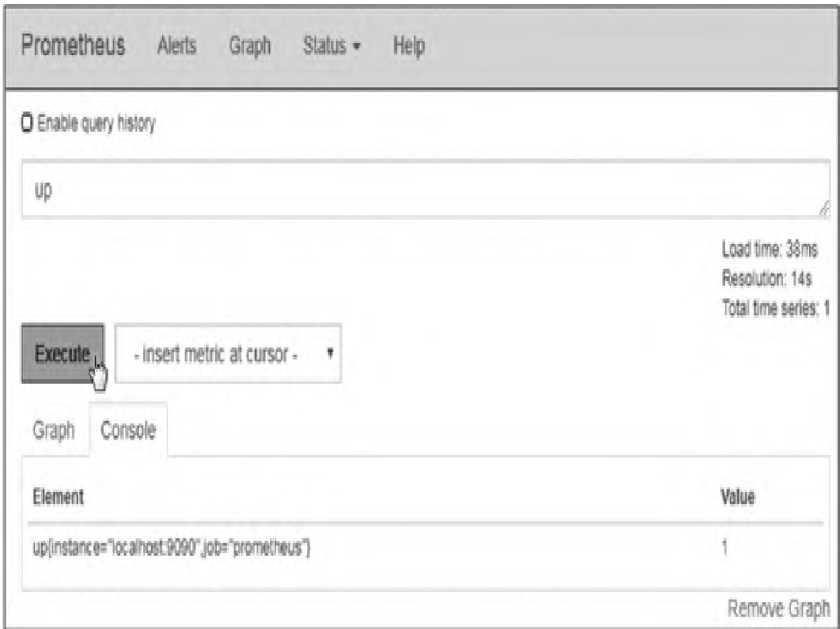Viewport: 840px width, 629px height.
Task: Switch to the Graph tab below Execute
Action: coord(52,430)
